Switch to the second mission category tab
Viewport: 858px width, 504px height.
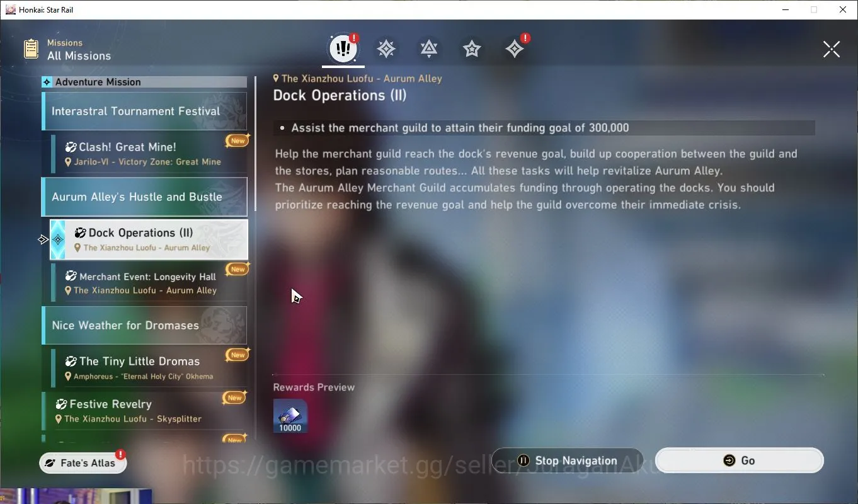386,49
